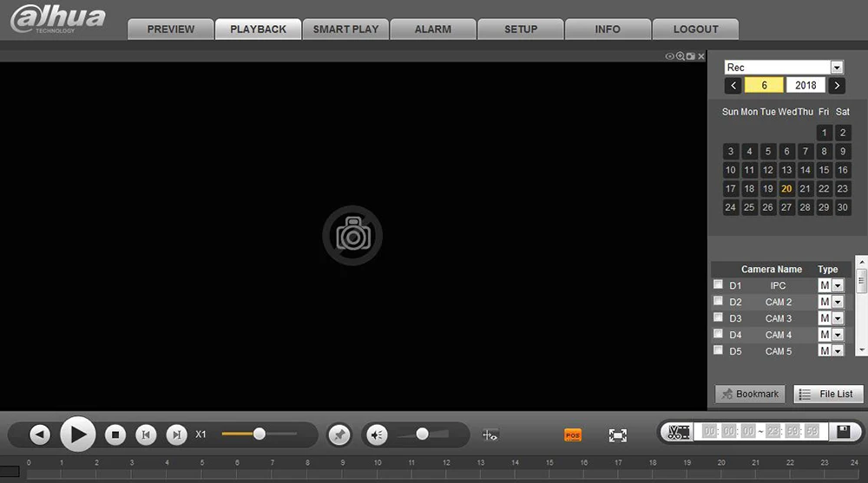868x483 pixels.
Task: Open the stream type dropdown for D5
Action: 838,351
